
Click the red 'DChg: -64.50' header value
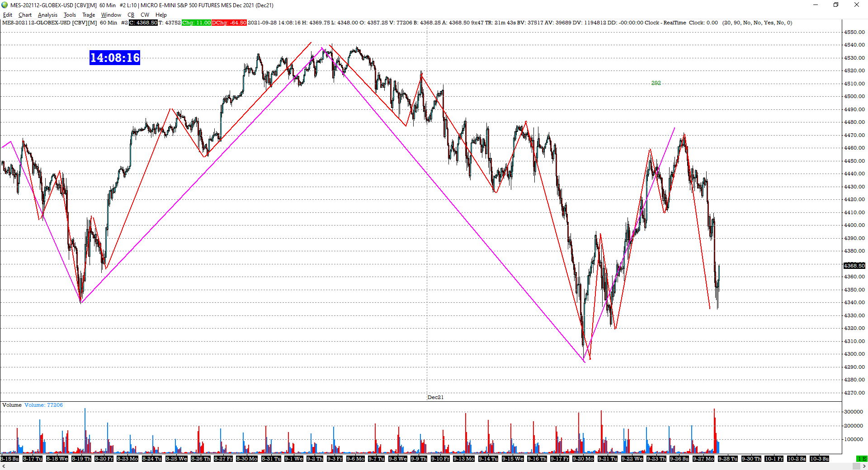[x=229, y=23]
